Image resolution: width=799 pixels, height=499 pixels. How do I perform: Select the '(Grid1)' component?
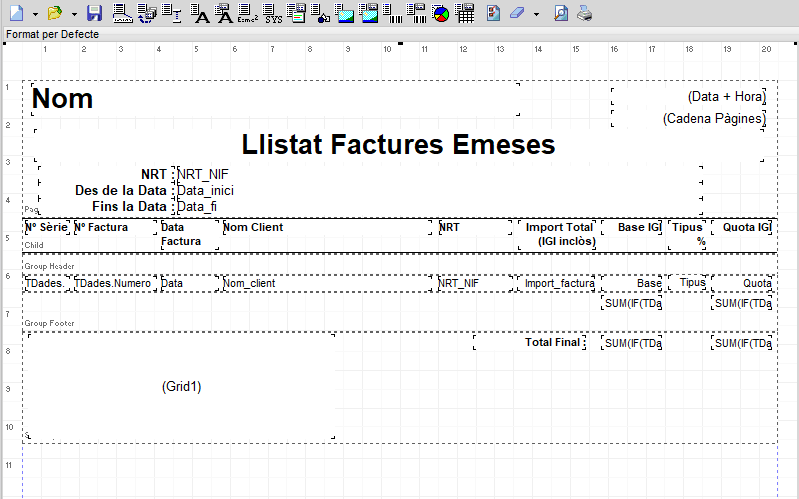(x=181, y=386)
